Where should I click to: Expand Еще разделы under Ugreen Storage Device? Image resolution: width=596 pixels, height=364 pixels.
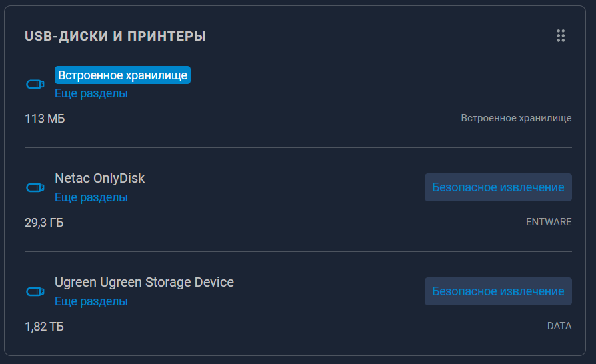tap(91, 301)
